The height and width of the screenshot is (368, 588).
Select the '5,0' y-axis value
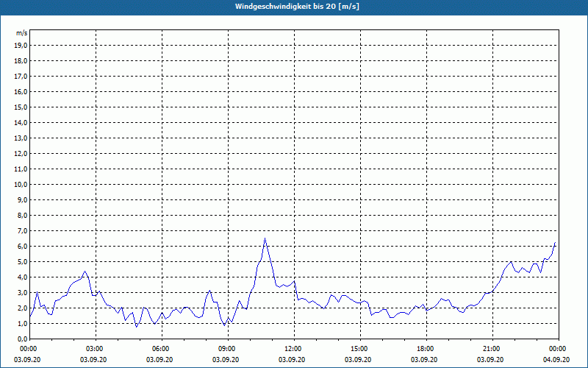click(x=22, y=262)
